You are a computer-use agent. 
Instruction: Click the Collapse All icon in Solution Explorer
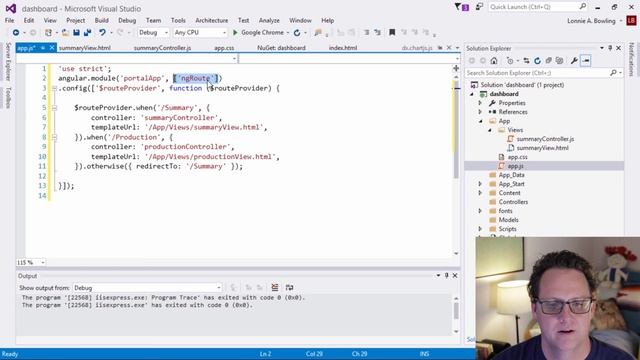tap(549, 61)
